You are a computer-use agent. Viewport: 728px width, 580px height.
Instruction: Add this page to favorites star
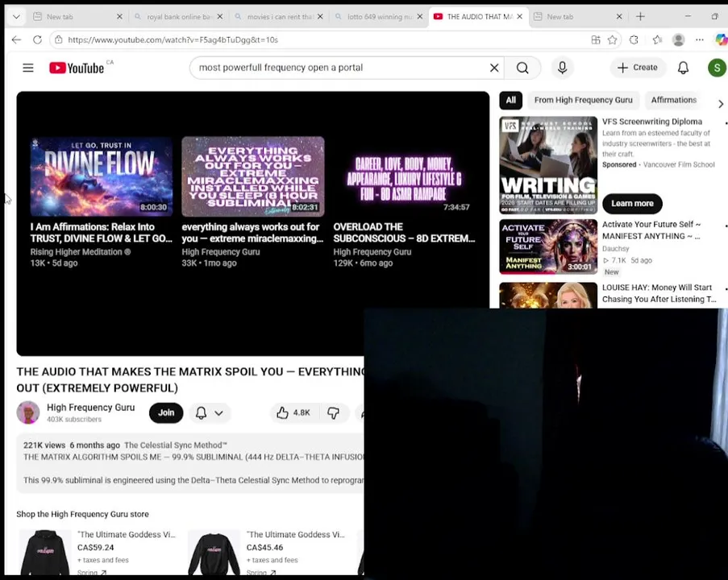pos(613,40)
